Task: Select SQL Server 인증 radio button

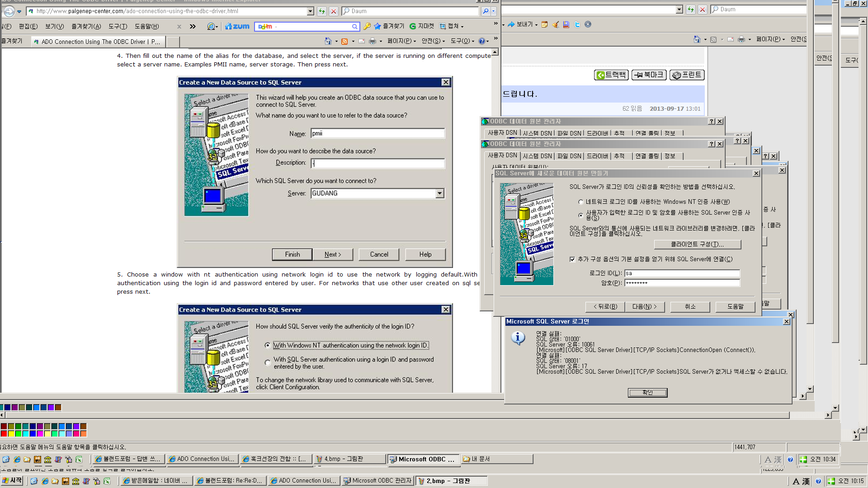Action: (581, 216)
